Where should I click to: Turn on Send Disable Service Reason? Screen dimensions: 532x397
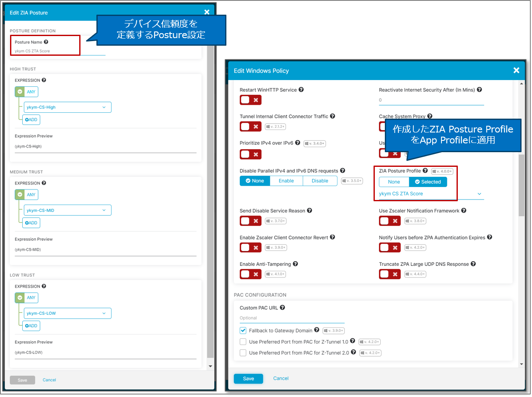click(251, 221)
